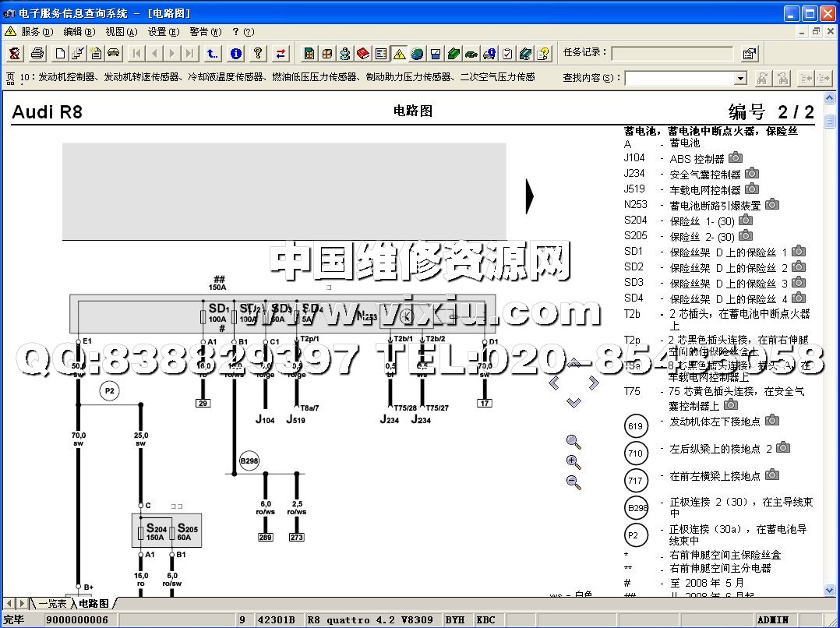Click the J104 label under the diagram

pos(265,419)
